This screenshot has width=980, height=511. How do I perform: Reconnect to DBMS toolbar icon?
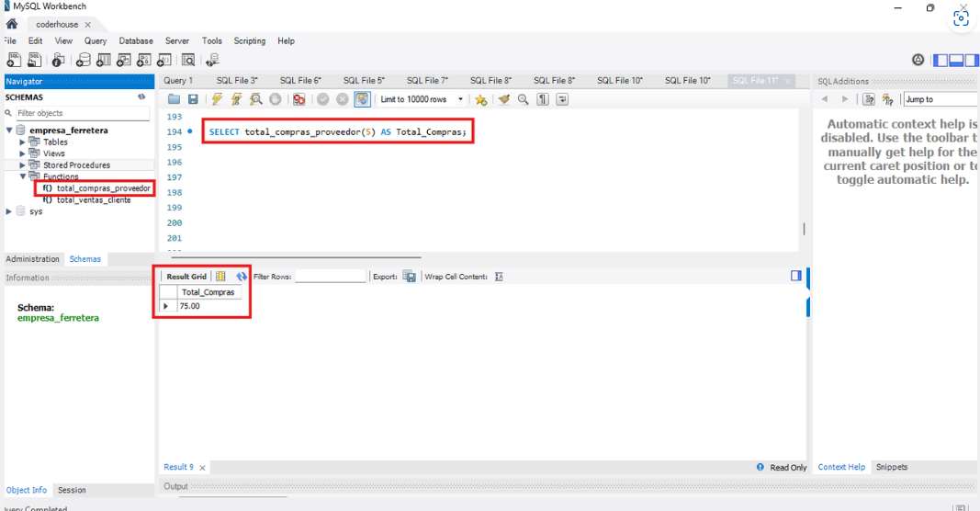click(x=212, y=60)
